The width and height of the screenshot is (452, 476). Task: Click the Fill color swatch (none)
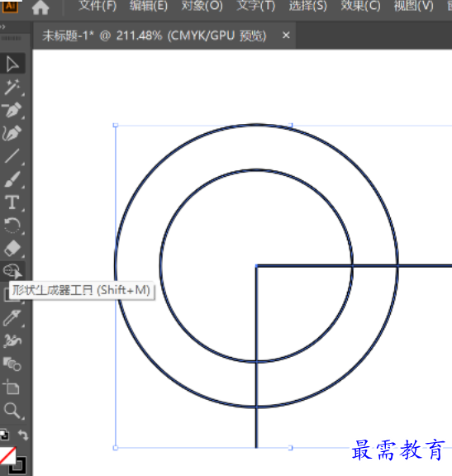coord(7,455)
